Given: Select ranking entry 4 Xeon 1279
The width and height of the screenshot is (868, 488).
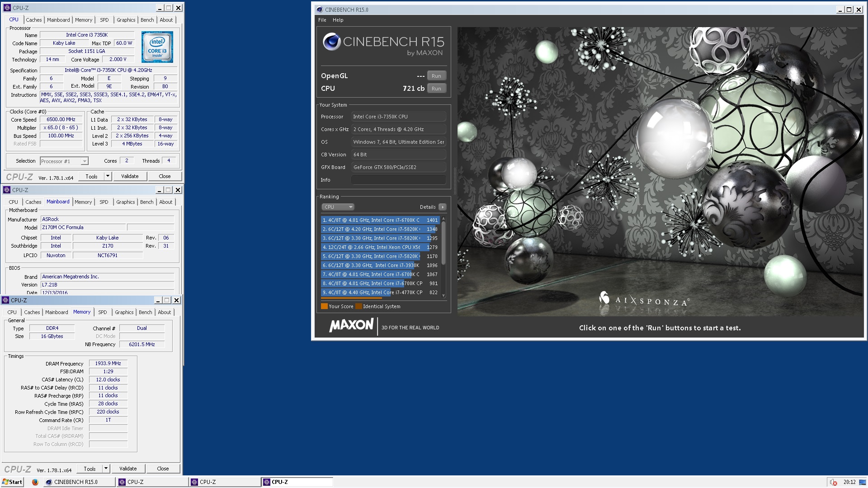Looking at the screenshot, I should pos(380,247).
